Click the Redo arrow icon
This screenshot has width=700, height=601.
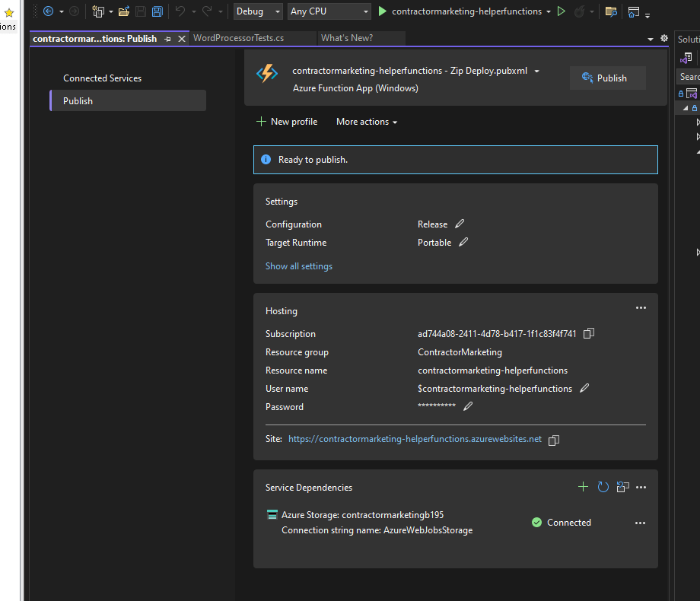207,11
